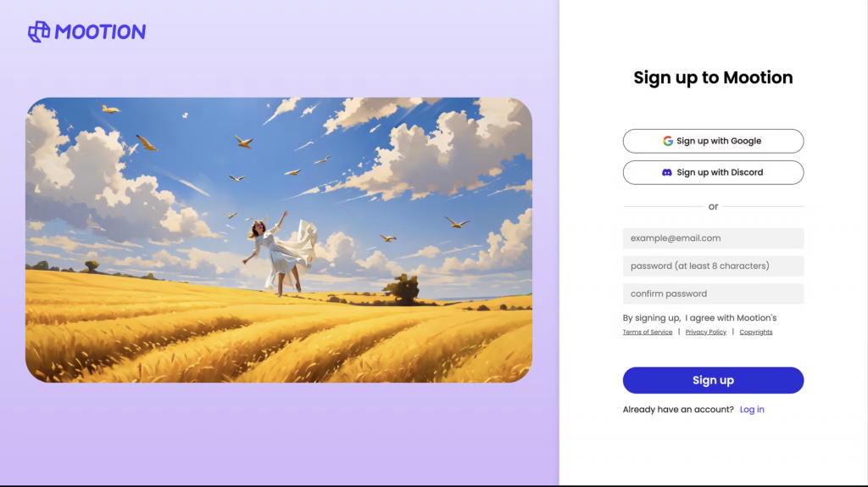868x487 pixels.
Task: Click the Google G icon
Action: point(668,142)
